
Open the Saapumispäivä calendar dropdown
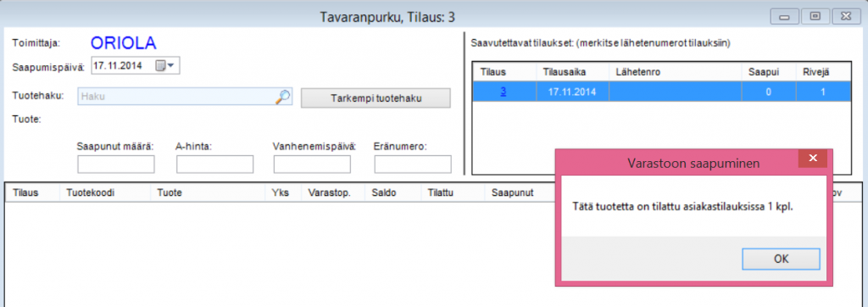164,66
